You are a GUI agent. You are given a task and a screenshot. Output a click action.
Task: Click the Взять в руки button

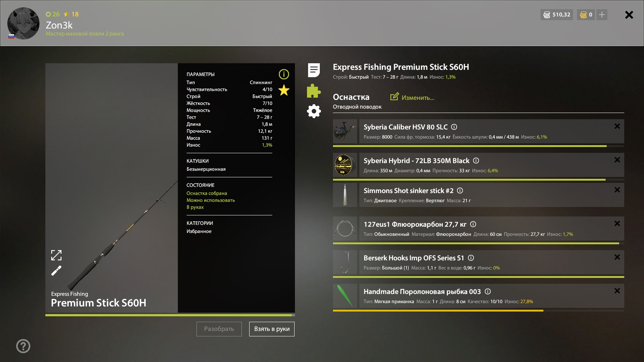pyautogui.click(x=272, y=329)
